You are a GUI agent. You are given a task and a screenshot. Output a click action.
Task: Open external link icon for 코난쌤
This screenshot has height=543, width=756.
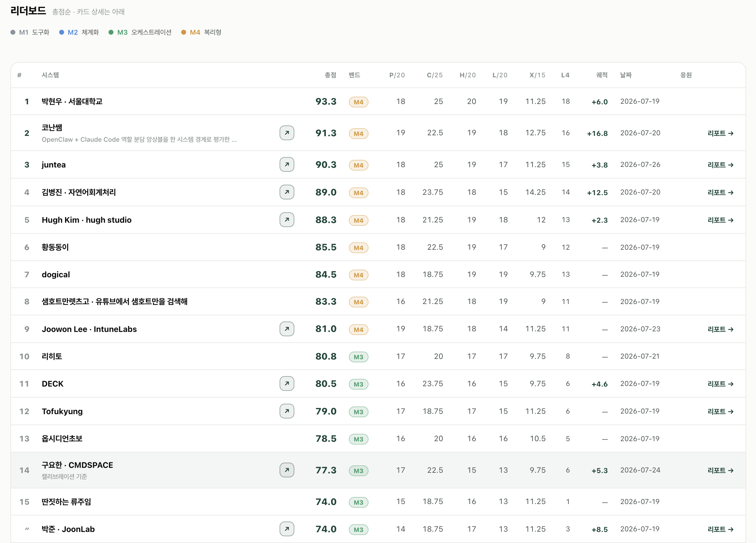pyautogui.click(x=287, y=133)
